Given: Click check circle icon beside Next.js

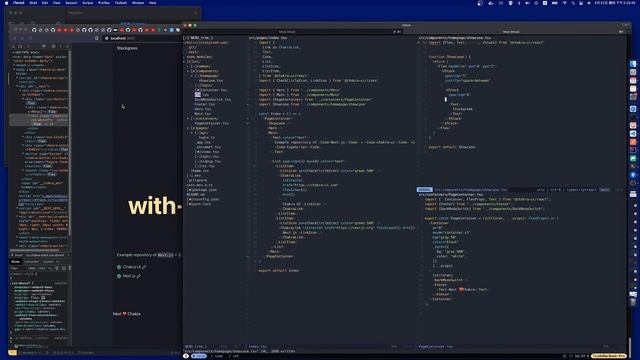Looking at the screenshot, I should 119,276.
